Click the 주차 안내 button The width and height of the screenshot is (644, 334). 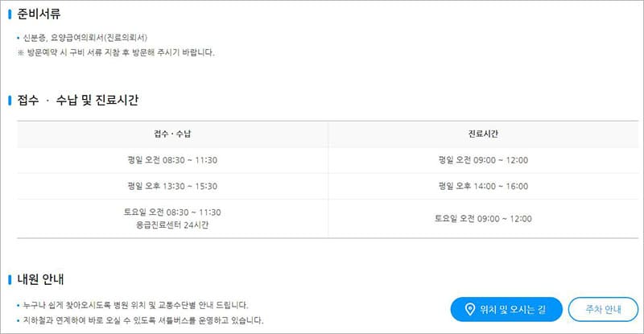602,309
